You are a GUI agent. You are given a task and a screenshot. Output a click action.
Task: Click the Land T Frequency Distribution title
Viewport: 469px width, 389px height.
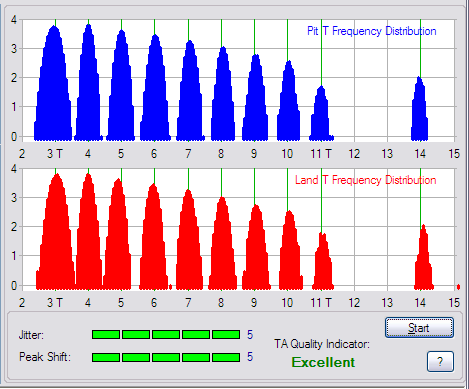click(366, 180)
